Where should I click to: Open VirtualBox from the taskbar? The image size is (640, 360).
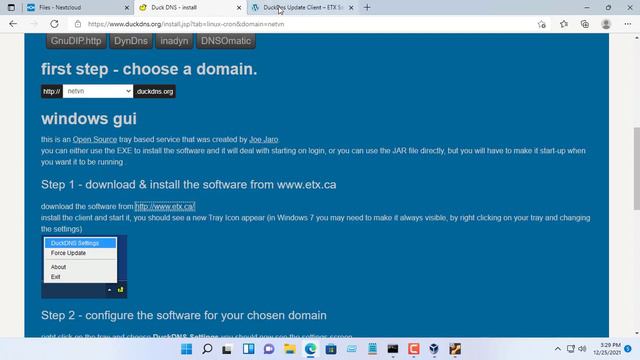[x=434, y=349]
